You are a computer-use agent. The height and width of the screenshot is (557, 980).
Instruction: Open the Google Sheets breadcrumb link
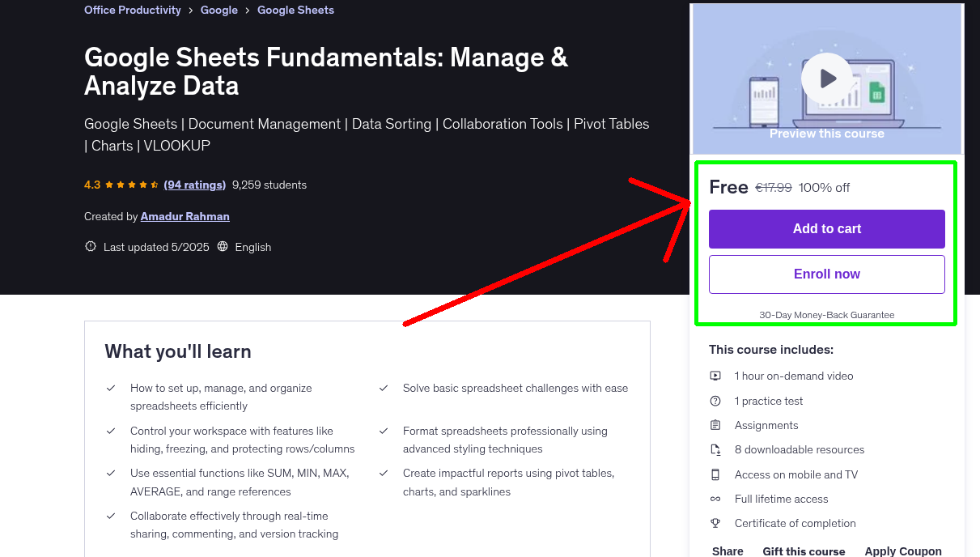pyautogui.click(x=295, y=11)
